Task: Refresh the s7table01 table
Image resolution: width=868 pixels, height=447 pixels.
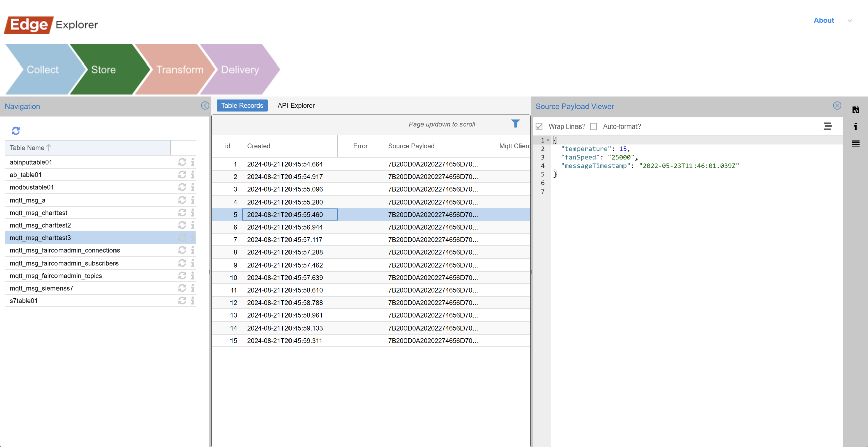Action: [182, 301]
